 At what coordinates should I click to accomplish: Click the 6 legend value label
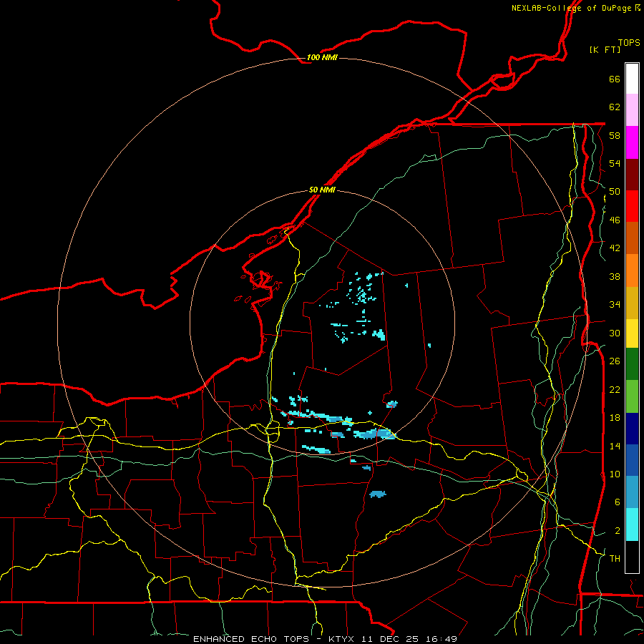tap(618, 502)
